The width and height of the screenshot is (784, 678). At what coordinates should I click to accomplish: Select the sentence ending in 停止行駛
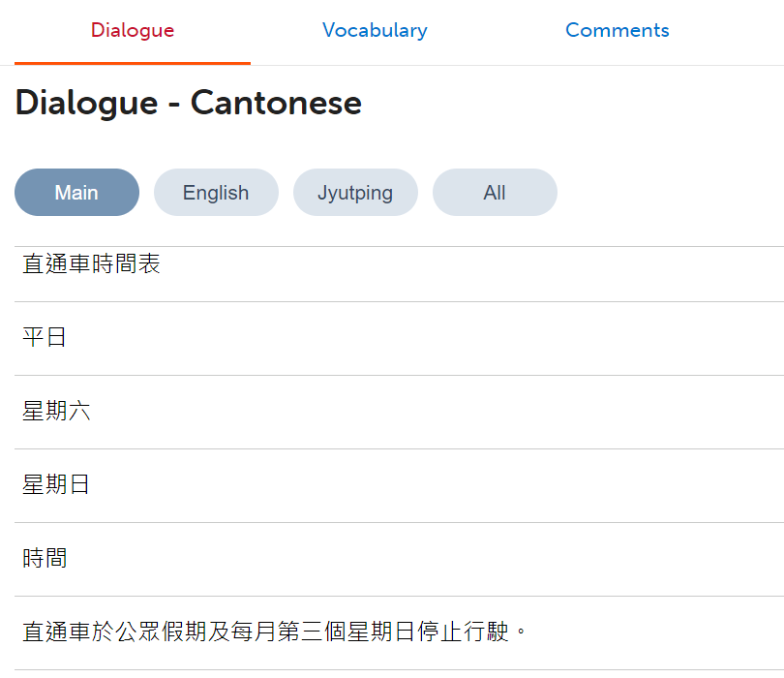click(276, 632)
